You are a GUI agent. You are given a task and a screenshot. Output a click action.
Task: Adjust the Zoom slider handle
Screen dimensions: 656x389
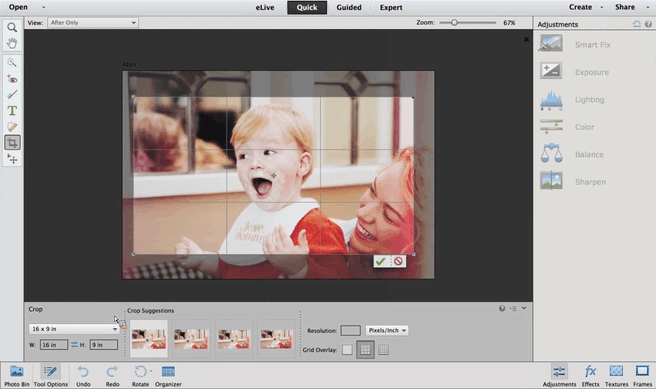point(454,23)
